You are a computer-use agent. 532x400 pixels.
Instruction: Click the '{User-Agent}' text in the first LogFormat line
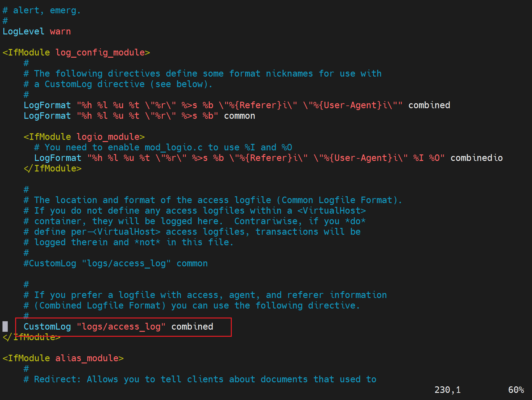click(350, 105)
